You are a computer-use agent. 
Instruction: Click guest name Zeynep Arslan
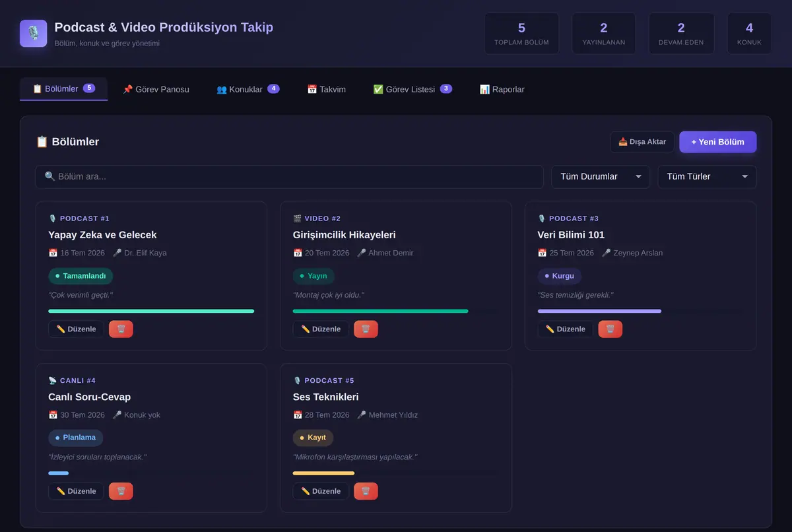pos(638,253)
